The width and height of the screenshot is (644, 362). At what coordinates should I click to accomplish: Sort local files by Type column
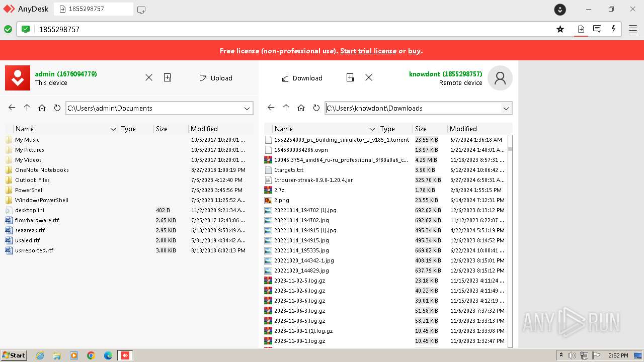coord(136,129)
